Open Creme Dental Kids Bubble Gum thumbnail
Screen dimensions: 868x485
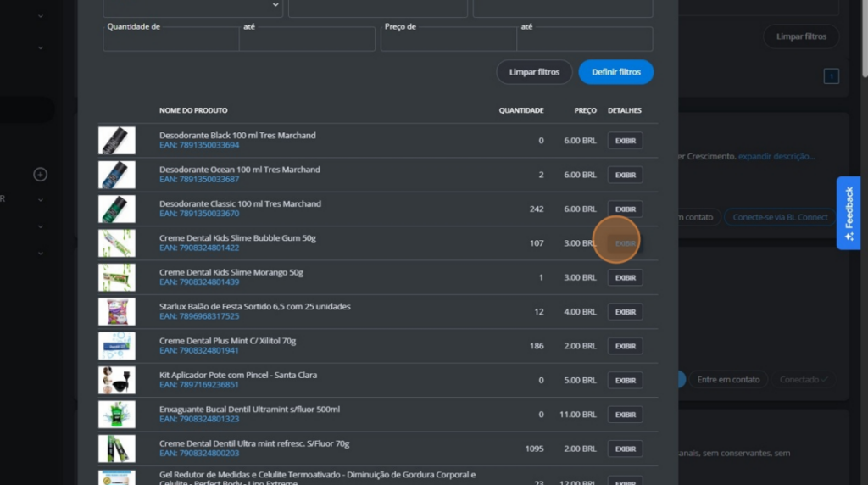(117, 243)
